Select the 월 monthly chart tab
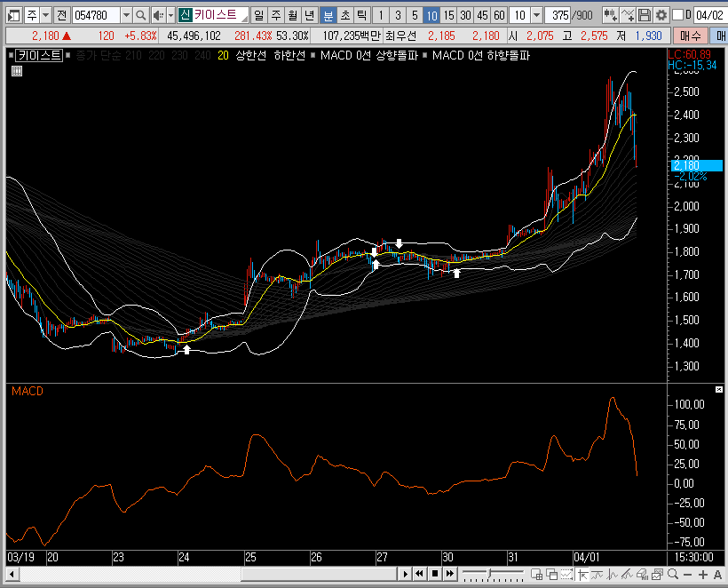Image resolution: width=728 pixels, height=588 pixels. 293,15
